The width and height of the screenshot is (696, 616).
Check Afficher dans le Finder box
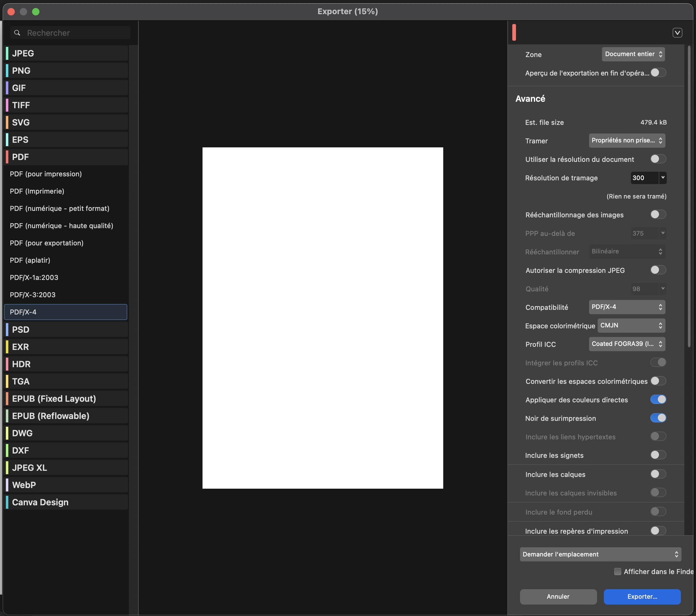(x=617, y=572)
